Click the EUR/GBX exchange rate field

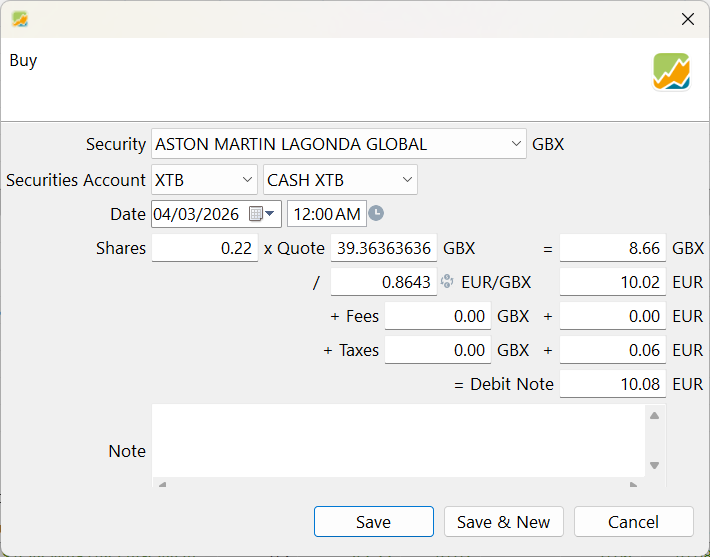pyautogui.click(x=383, y=282)
